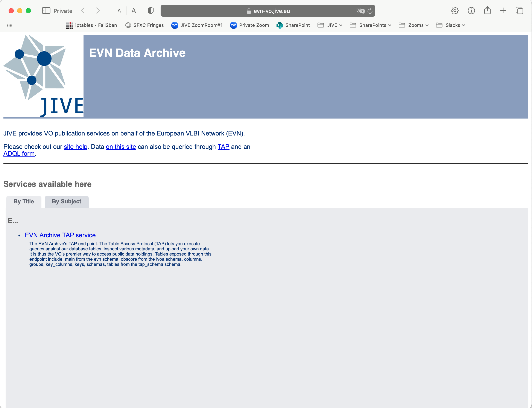The image size is (532, 408).
Task: Expand the SharePoints bookmarks folder
Action: 370,25
